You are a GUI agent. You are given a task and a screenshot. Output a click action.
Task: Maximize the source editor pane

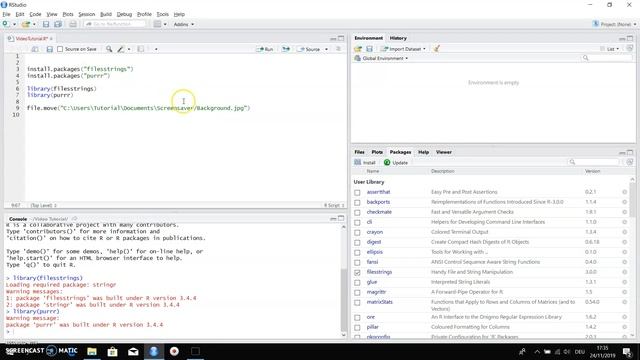point(341,38)
